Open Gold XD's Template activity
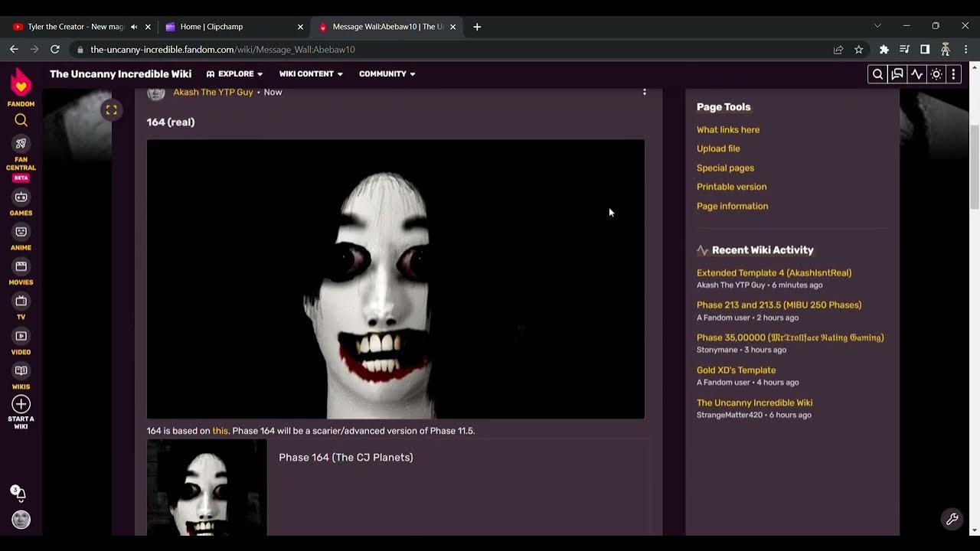Screen dimensions: 980x551 [736, 370]
